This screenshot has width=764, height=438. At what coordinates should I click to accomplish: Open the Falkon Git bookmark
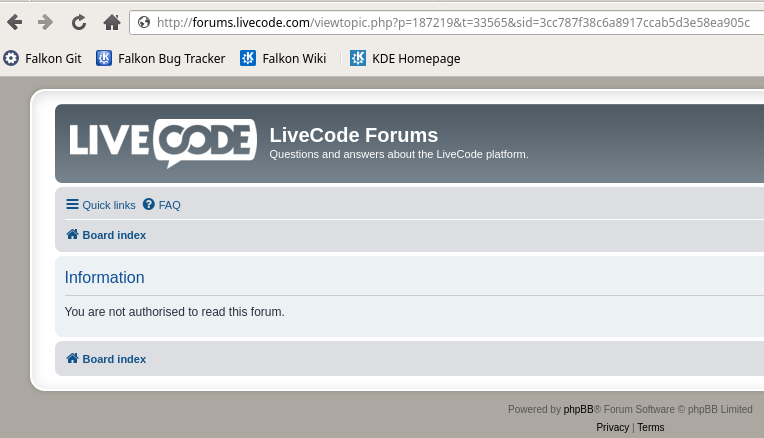42,58
